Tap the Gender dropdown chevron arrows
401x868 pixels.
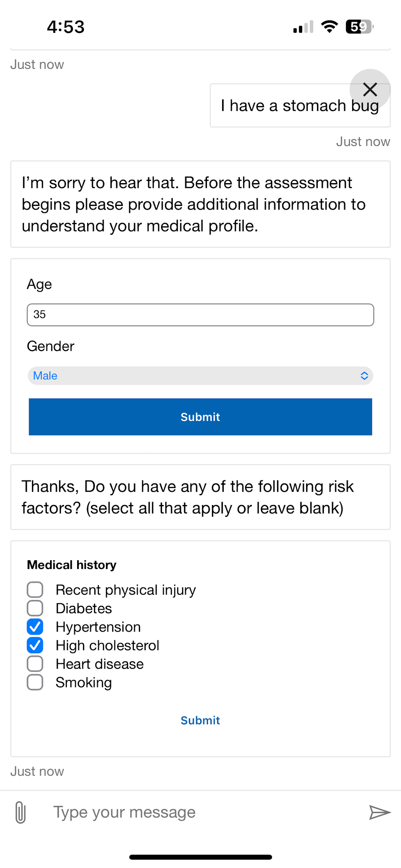click(364, 376)
